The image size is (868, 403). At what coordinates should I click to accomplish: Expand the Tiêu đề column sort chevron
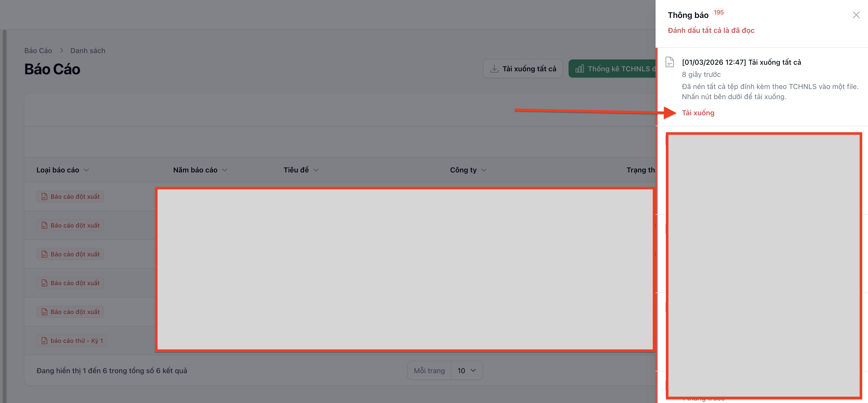pos(316,170)
